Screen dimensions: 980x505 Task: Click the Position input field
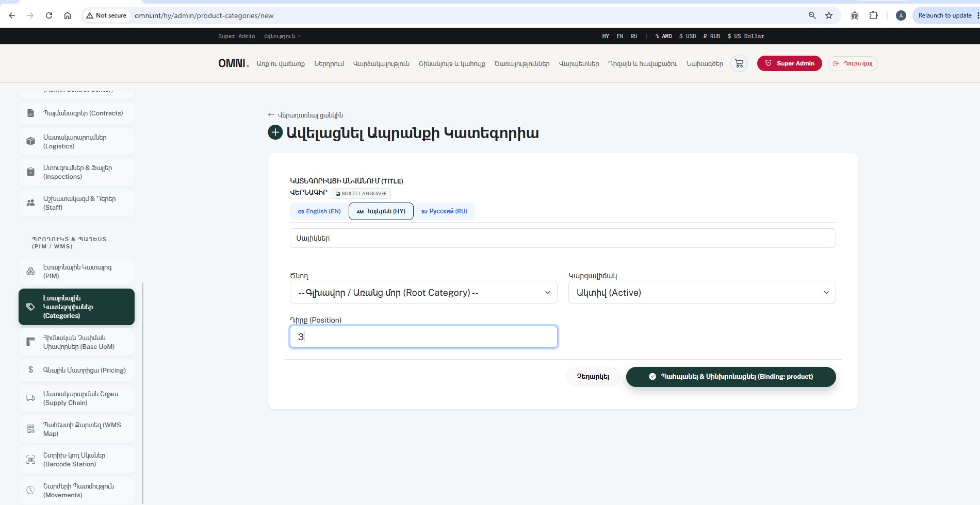[x=423, y=336]
